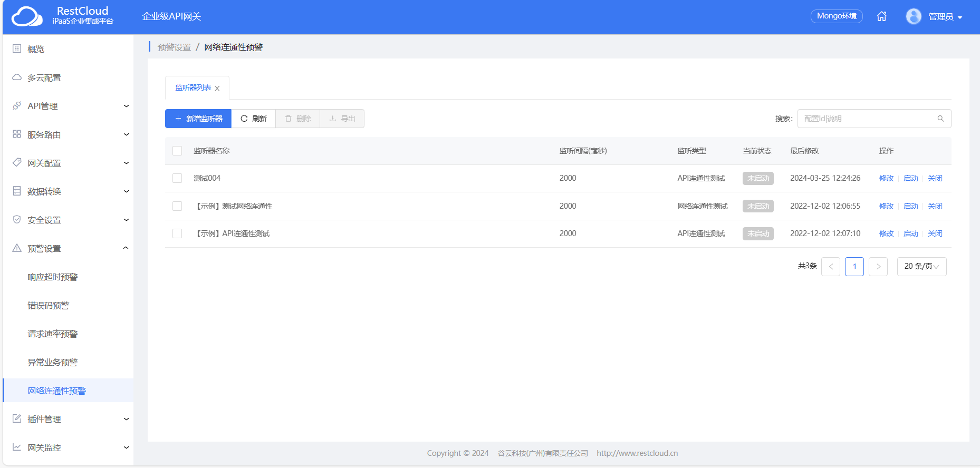Image resolution: width=980 pixels, height=468 pixels.
Task: Click the 概览 overview sidebar icon
Action: point(17,49)
